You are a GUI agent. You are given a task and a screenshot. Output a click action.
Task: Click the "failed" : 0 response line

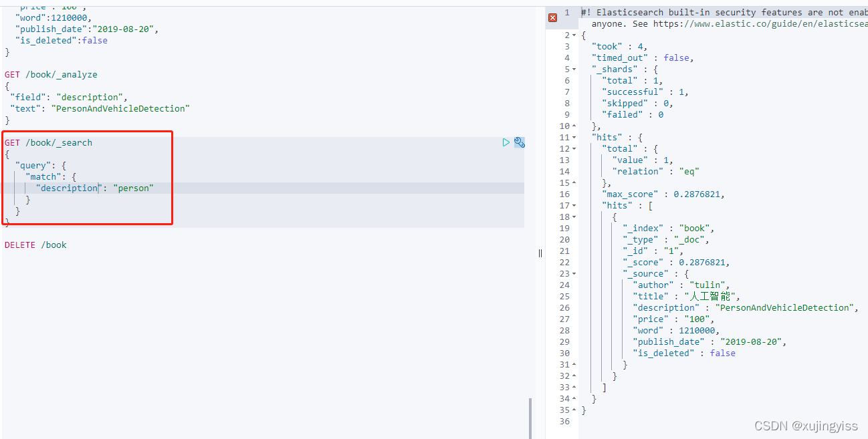(633, 115)
